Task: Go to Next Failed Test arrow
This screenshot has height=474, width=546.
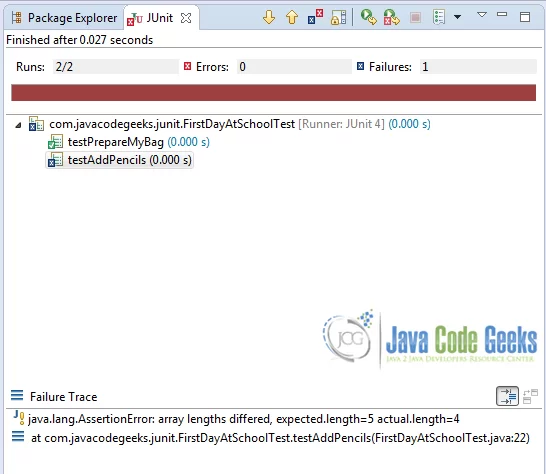Action: click(x=269, y=17)
